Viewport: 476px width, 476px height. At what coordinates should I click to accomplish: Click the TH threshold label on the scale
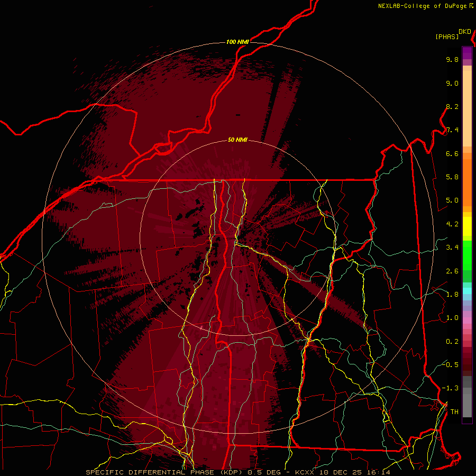(454, 412)
